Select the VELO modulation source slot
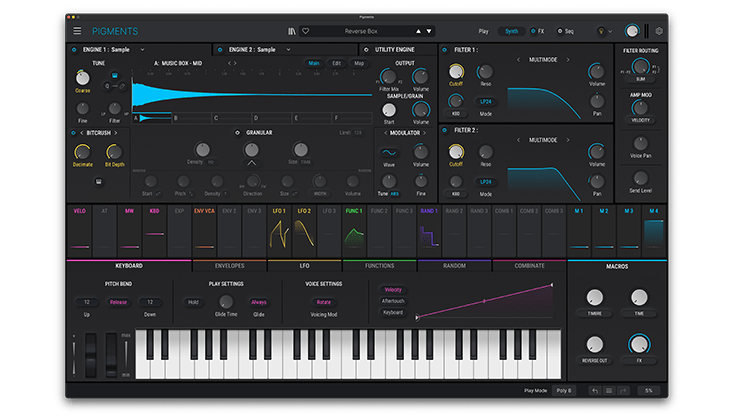Viewport: 732px width, 417px height. pos(80,230)
